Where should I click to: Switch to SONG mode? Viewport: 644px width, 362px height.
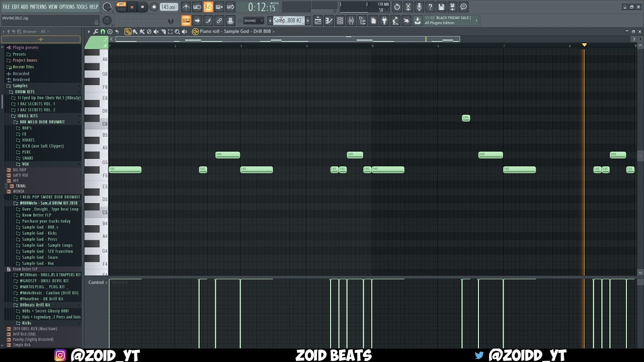pyautogui.click(x=121, y=10)
